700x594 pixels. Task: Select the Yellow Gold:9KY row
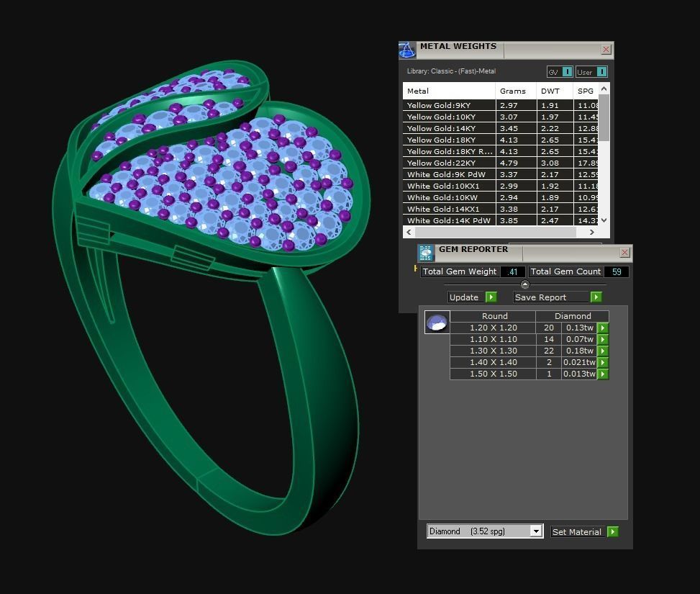click(501, 106)
